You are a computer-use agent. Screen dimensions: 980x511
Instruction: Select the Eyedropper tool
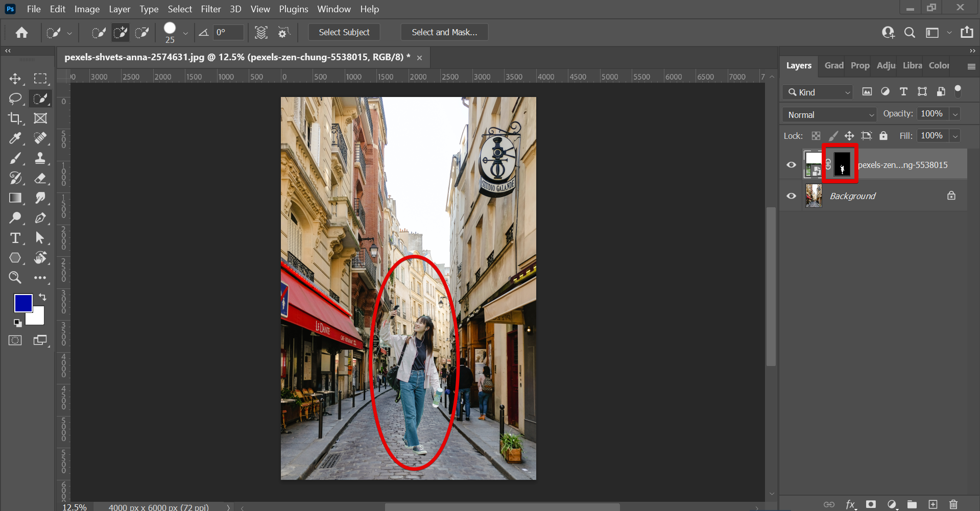pos(15,138)
